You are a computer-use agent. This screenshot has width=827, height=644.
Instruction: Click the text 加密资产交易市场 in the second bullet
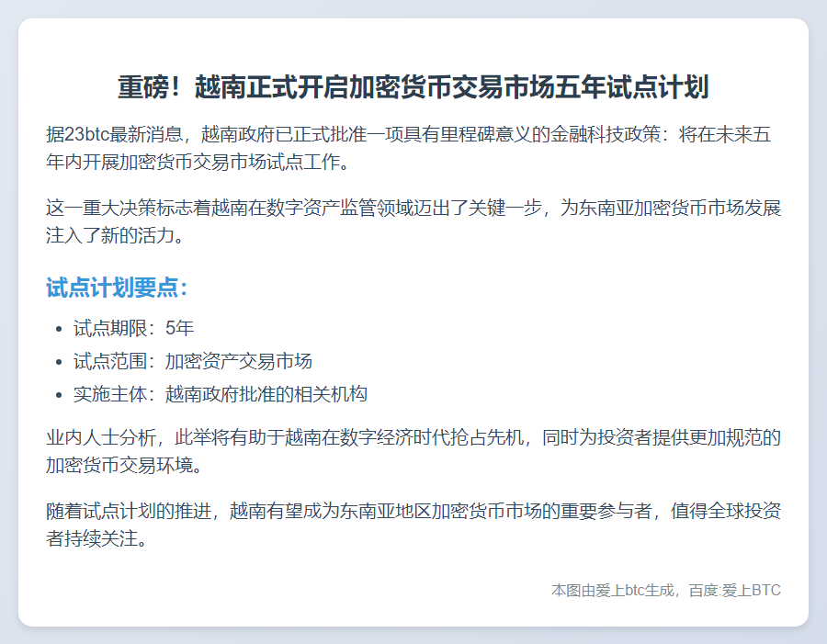click(239, 361)
